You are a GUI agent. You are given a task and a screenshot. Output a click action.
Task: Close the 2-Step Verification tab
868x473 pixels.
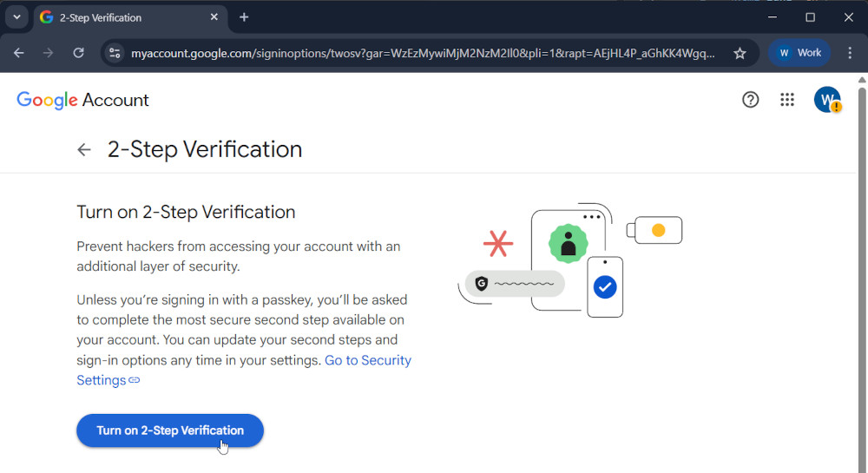[214, 17]
